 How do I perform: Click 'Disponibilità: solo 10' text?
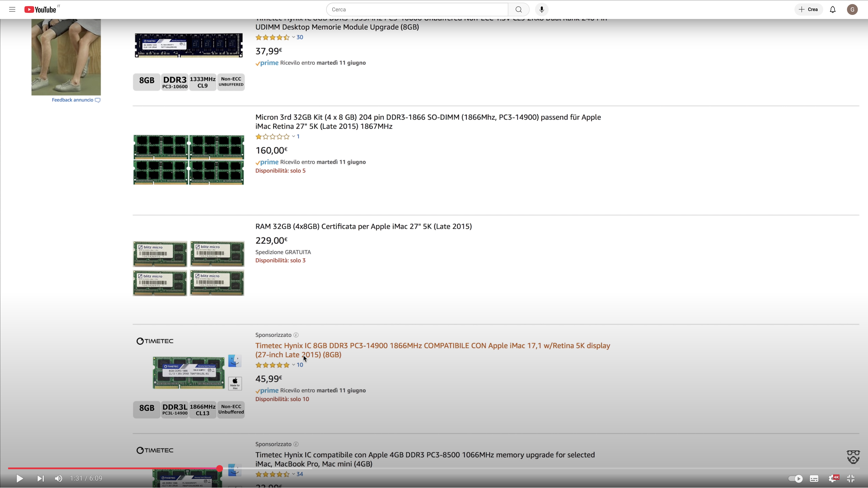point(282,399)
